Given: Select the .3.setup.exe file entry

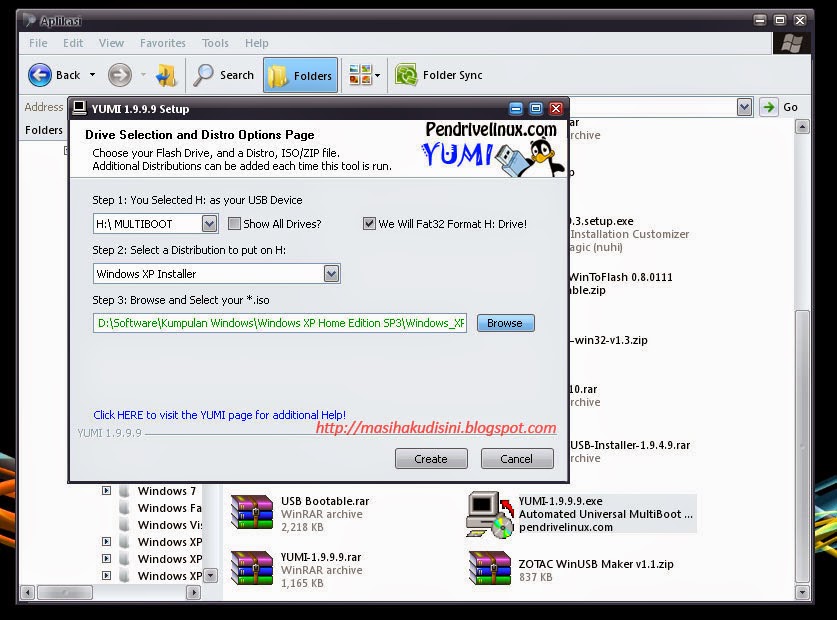Looking at the screenshot, I should tap(602, 221).
